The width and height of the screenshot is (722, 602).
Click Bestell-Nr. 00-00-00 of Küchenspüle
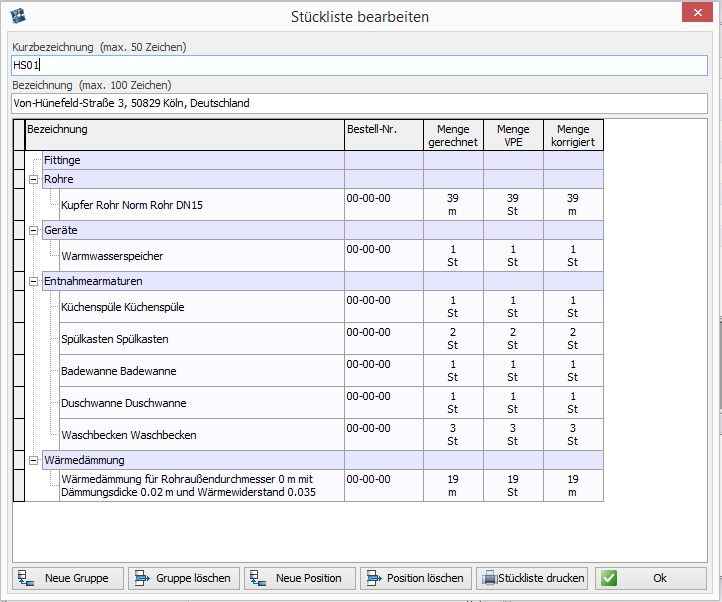click(368, 301)
